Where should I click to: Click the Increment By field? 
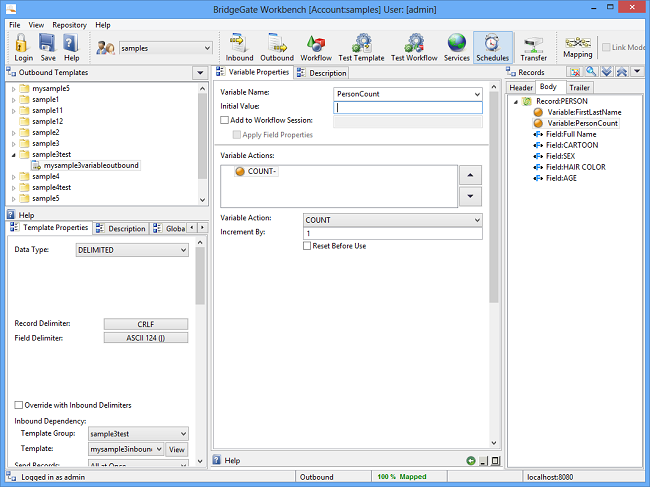pos(393,233)
